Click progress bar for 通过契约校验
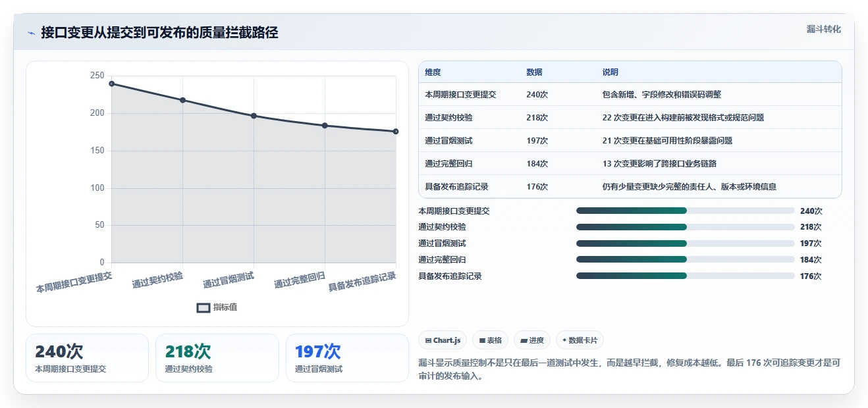The width and height of the screenshot is (868, 408). [x=686, y=227]
